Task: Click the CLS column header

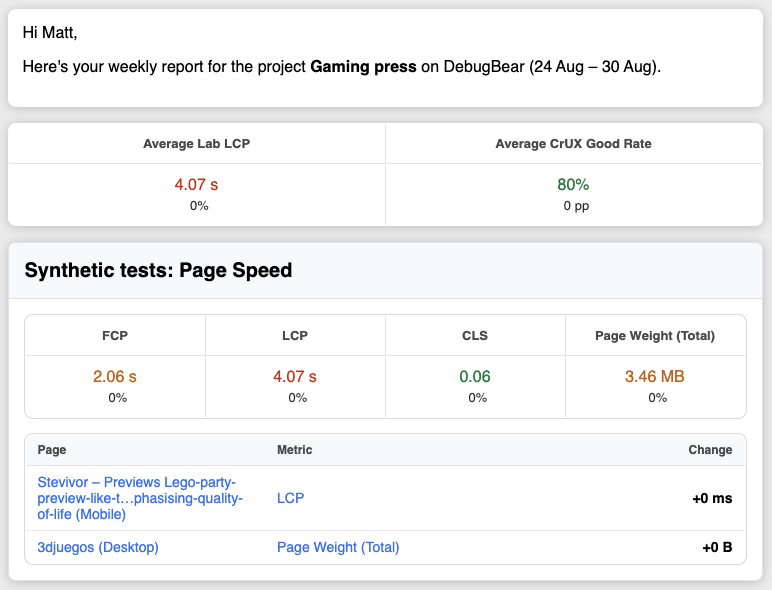Action: 475,335
